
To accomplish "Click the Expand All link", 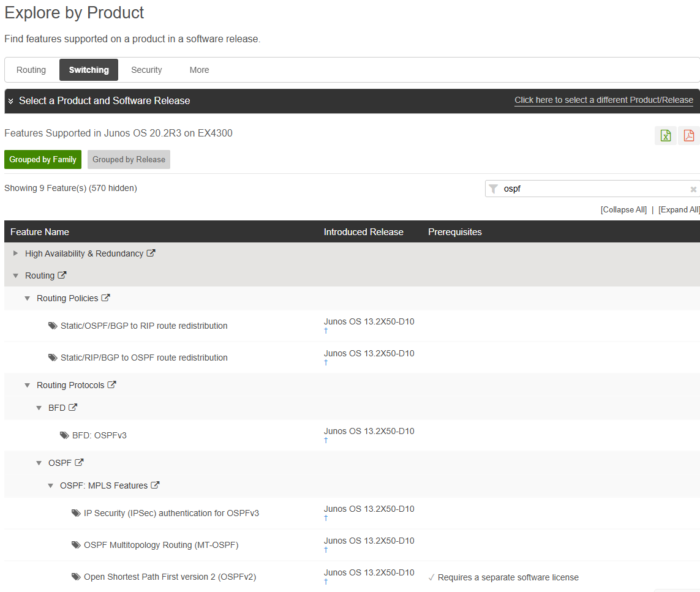I will coord(679,210).
